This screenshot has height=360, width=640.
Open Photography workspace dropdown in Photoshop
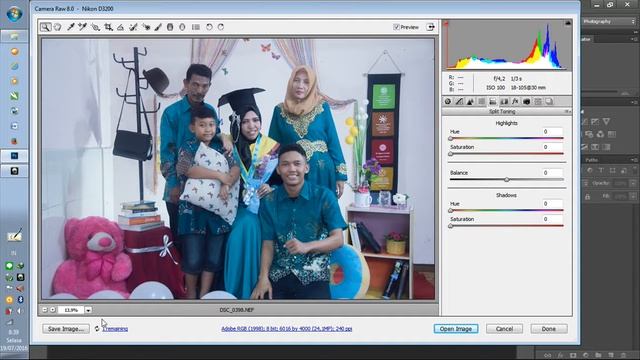pyautogui.click(x=609, y=21)
